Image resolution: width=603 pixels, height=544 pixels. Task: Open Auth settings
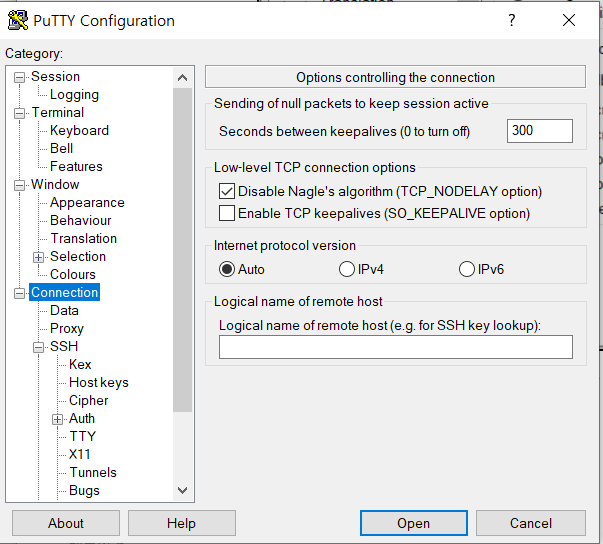point(82,418)
